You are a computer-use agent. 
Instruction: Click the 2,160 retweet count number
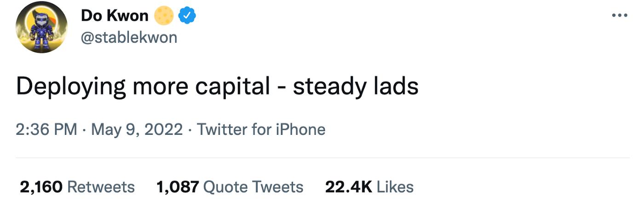pos(41,187)
